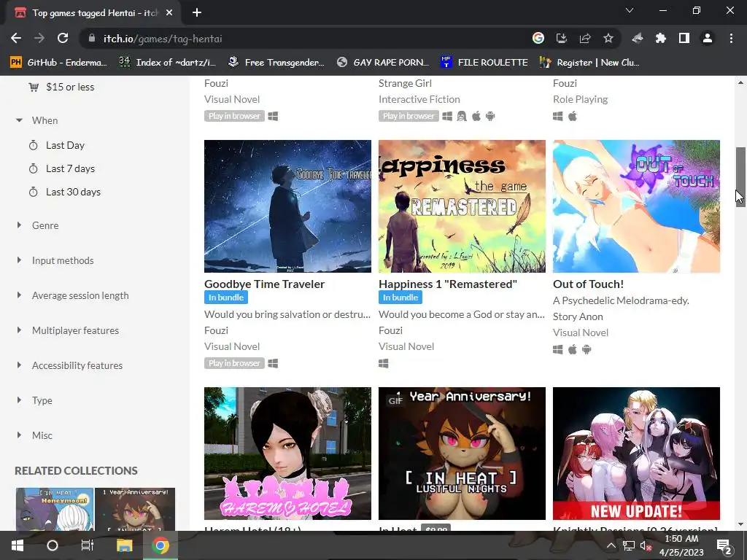Click Windows icon under Happiness 1 Remastered

[x=384, y=363]
